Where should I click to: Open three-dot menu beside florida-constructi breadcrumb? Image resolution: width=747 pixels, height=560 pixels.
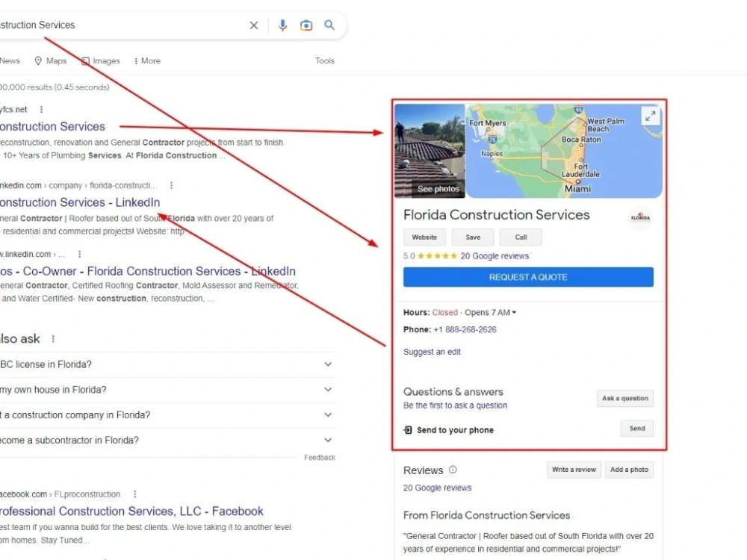pyautogui.click(x=172, y=185)
